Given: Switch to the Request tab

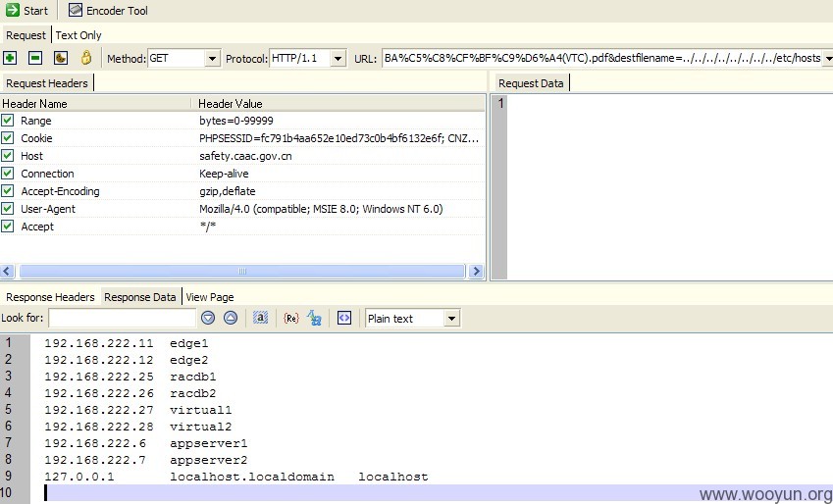Looking at the screenshot, I should point(26,35).
